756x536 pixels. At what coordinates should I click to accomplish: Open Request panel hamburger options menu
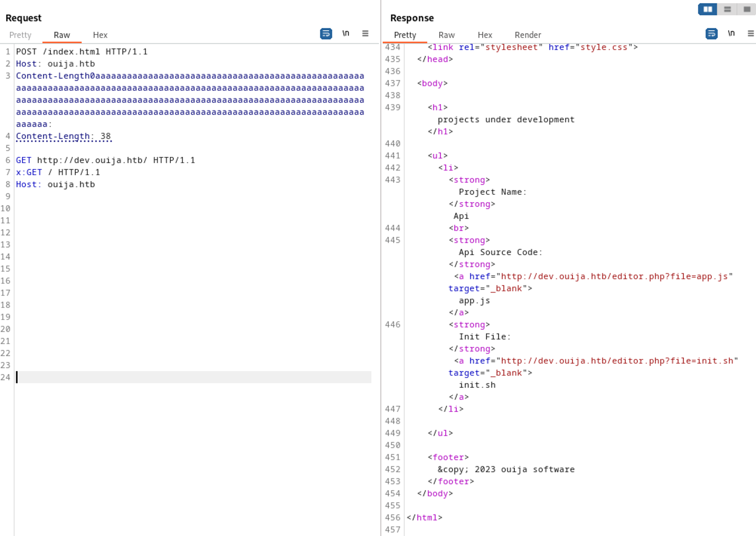[365, 34]
